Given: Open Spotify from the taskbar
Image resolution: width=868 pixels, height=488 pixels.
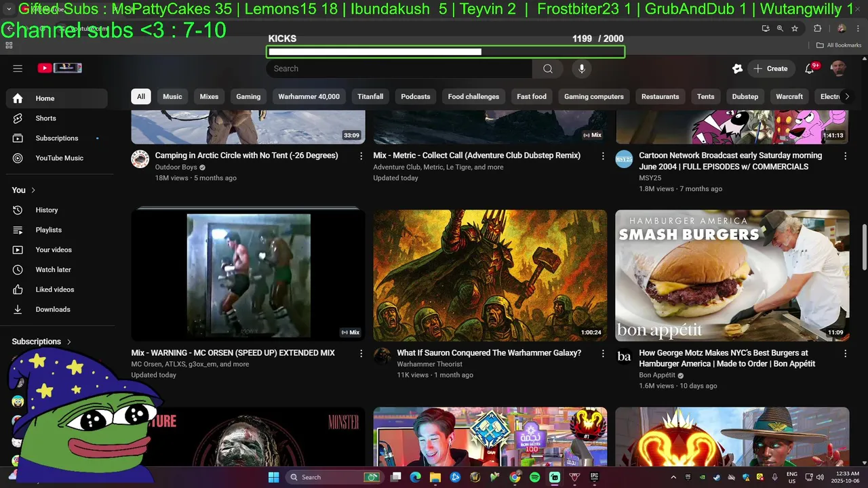Looking at the screenshot, I should pos(534,477).
